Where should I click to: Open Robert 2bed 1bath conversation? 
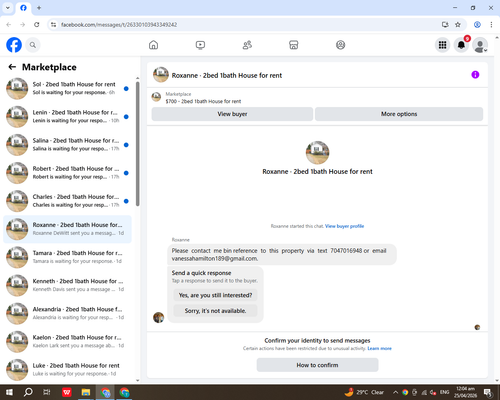pos(67,173)
